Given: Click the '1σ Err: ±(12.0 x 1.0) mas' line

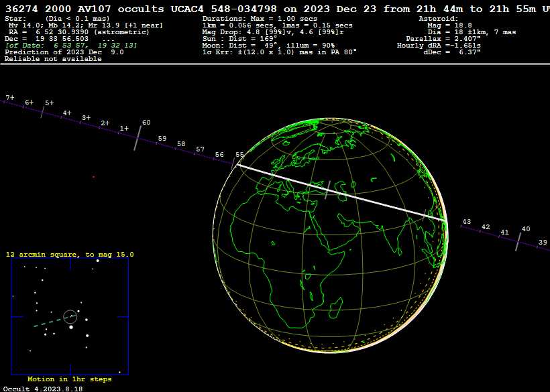Looking at the screenshot, I should click(x=280, y=52).
